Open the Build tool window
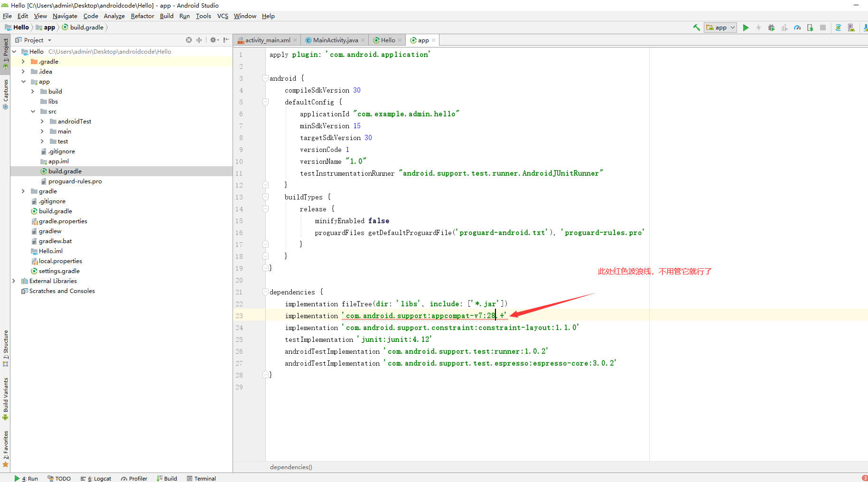This screenshot has height=482, width=868. tap(167, 478)
